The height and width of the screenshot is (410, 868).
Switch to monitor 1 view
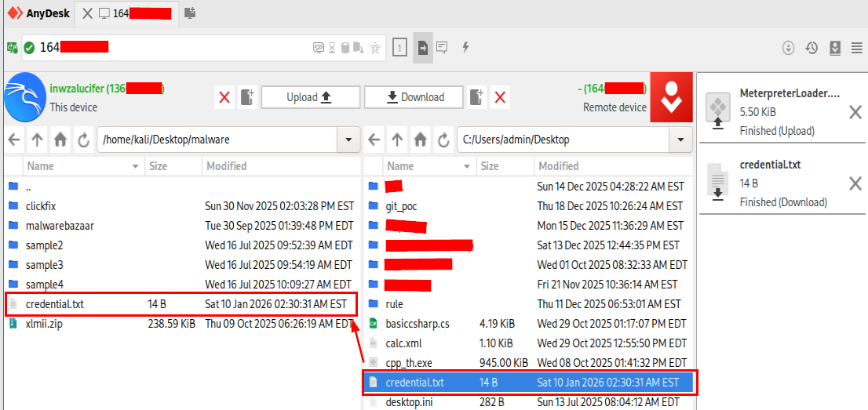coord(399,48)
